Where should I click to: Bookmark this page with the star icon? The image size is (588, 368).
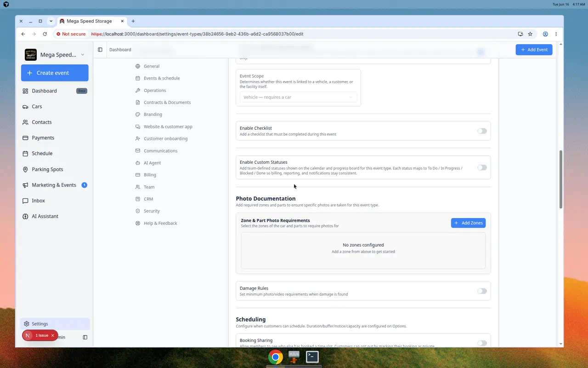tap(530, 34)
